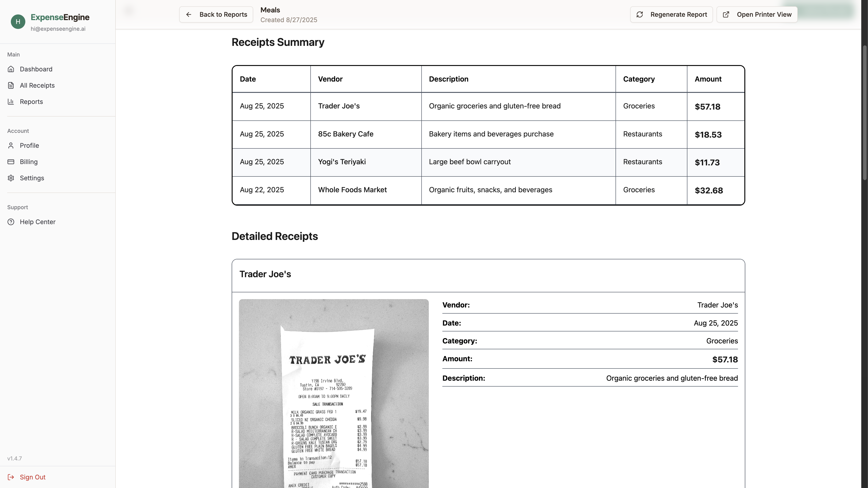Screen dimensions: 868x488
Task: Open Profile using the person icon
Action: (x=11, y=145)
